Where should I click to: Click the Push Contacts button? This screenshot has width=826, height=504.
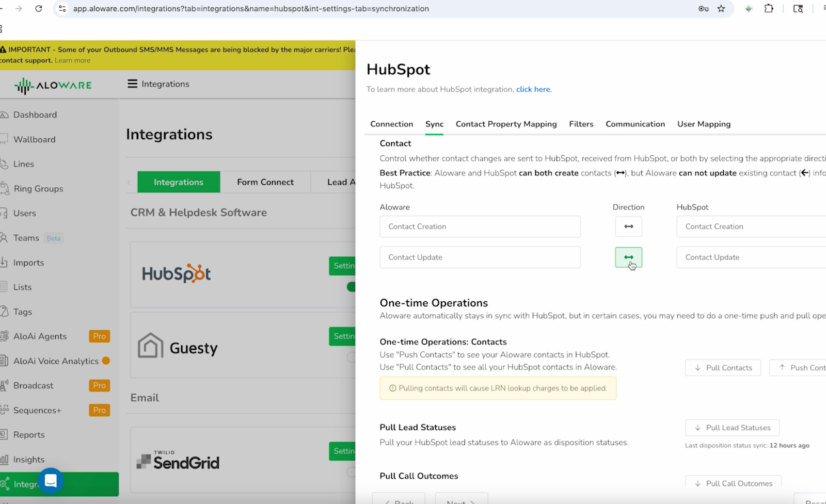(x=798, y=368)
